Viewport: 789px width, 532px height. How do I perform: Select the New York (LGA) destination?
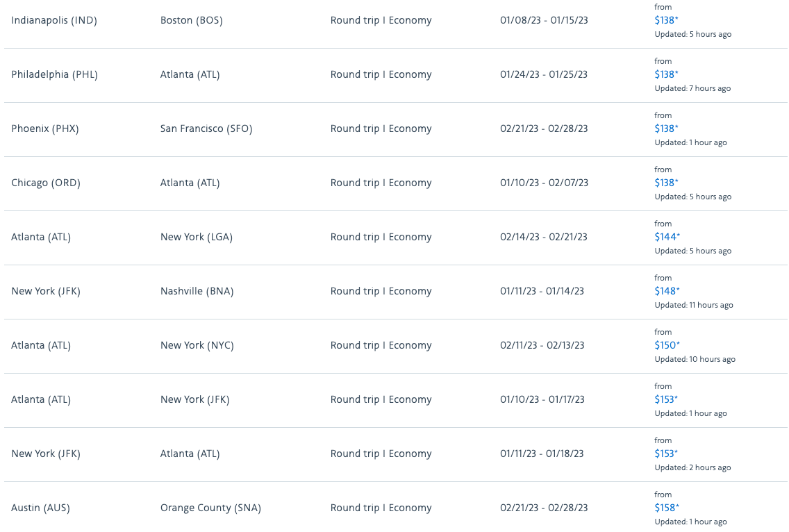[197, 237]
